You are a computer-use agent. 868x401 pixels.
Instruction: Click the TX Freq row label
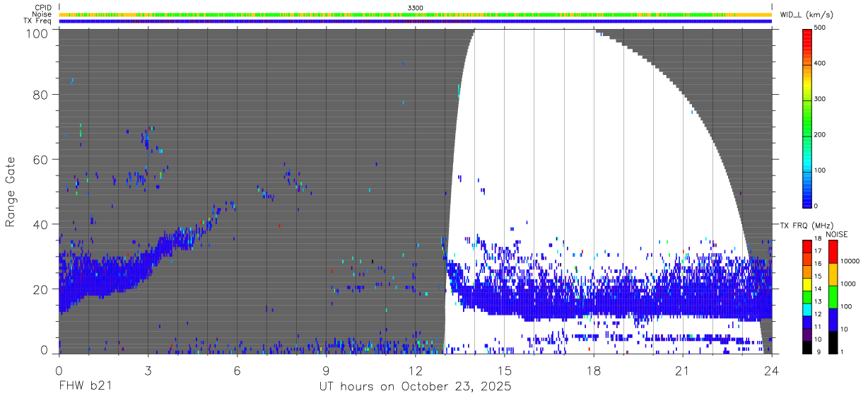coord(38,21)
